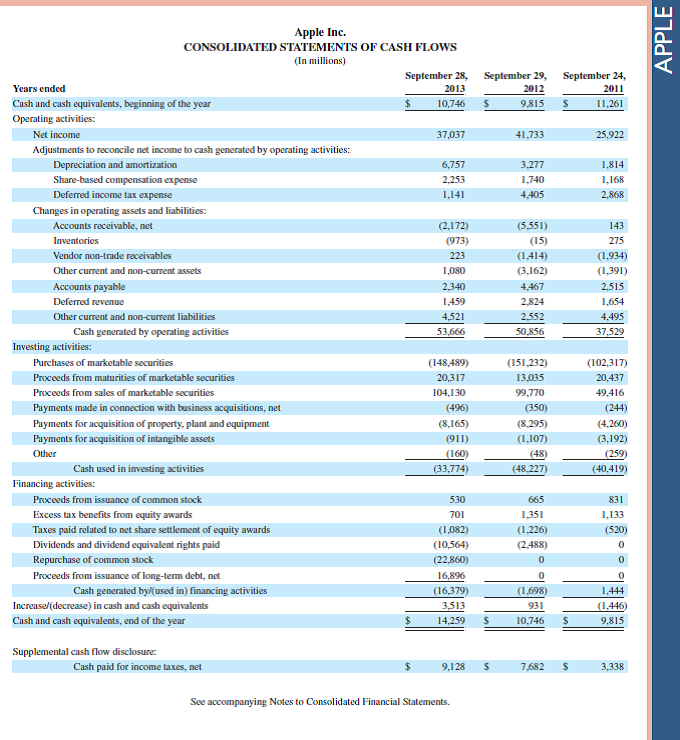Select 'Cash and cash equivalents, end of the year'
680x740 pixels.
pyautogui.click(x=99, y=621)
